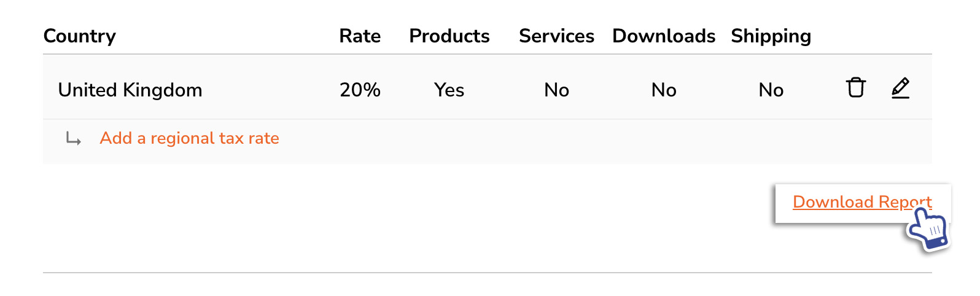Delete the United Kingdom tax rate
Screen dimensions: 980x296
click(x=856, y=88)
